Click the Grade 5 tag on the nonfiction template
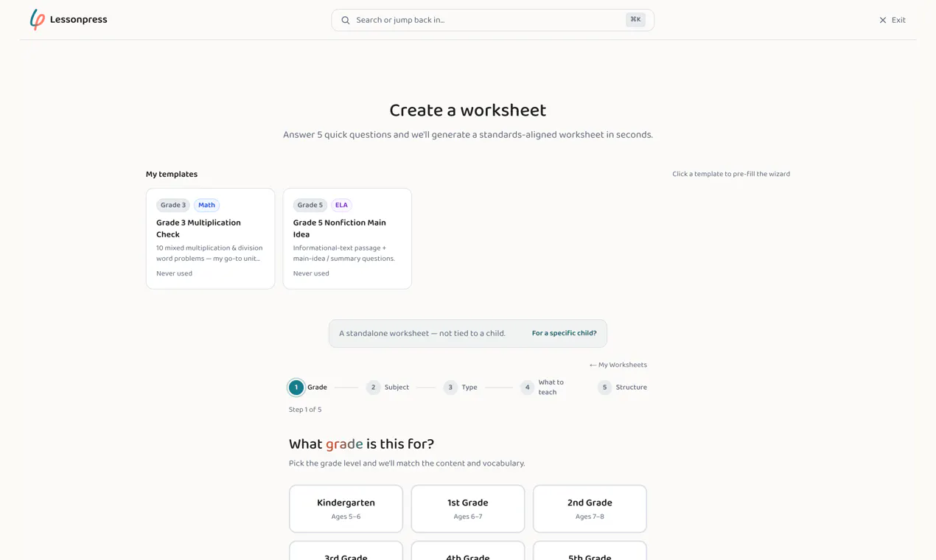 [x=310, y=206]
